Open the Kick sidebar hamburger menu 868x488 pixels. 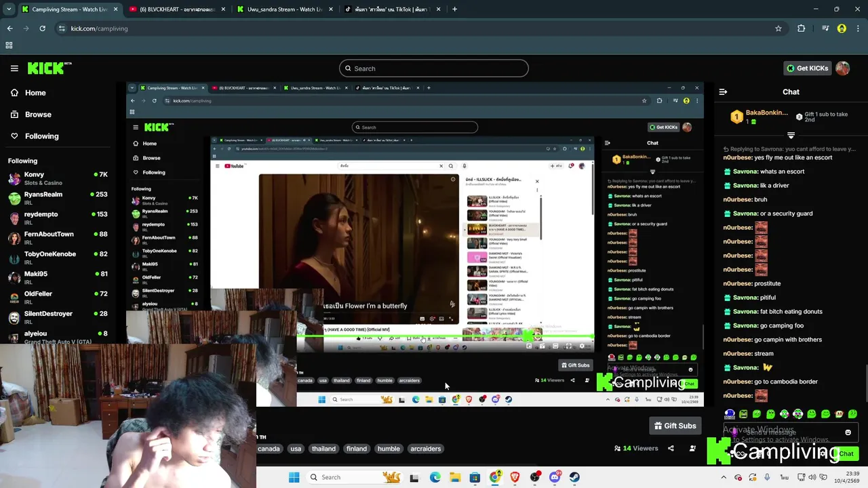click(x=14, y=68)
